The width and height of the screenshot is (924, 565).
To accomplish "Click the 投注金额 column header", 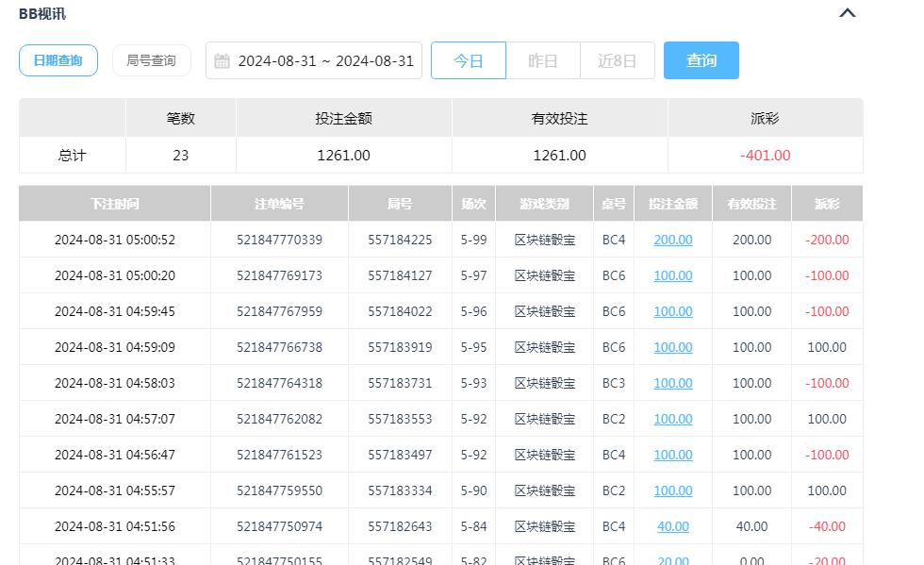I will pos(672,202).
